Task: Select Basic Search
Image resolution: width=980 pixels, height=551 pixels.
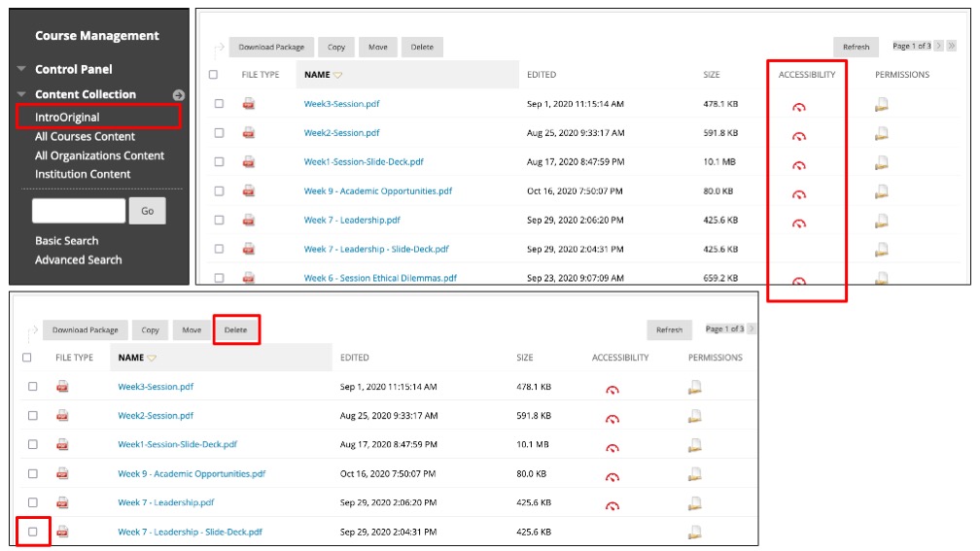Action: point(66,241)
